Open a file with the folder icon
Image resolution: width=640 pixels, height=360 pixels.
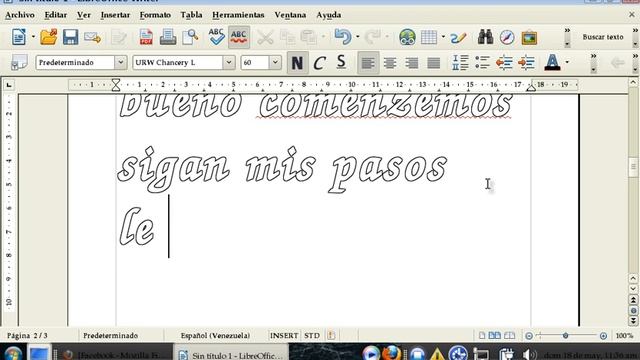48,37
